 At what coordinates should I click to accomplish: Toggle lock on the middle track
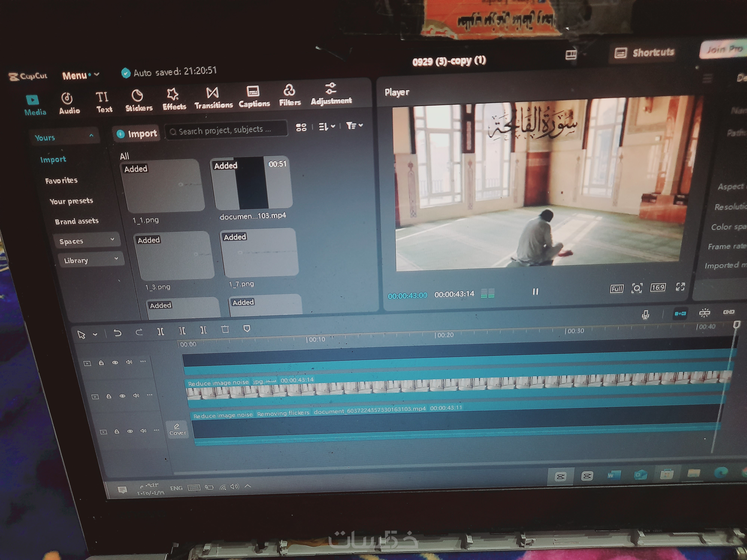pos(109,396)
